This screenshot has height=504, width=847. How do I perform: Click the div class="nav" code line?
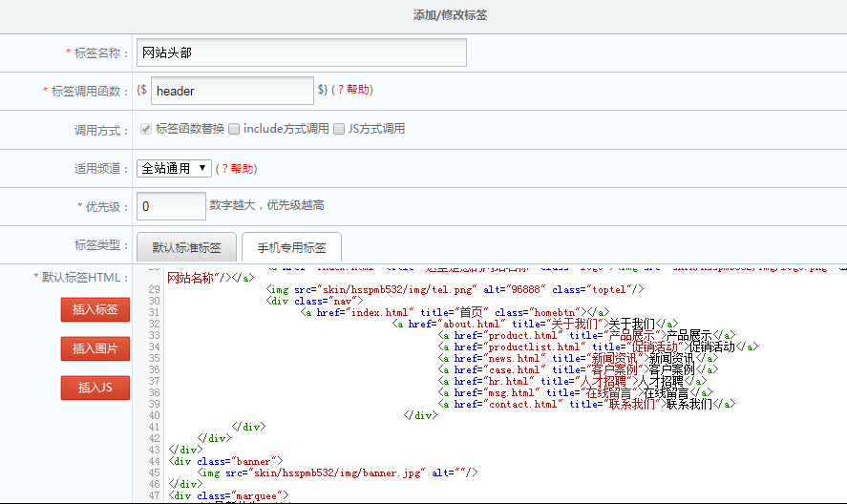pyautogui.click(x=315, y=301)
